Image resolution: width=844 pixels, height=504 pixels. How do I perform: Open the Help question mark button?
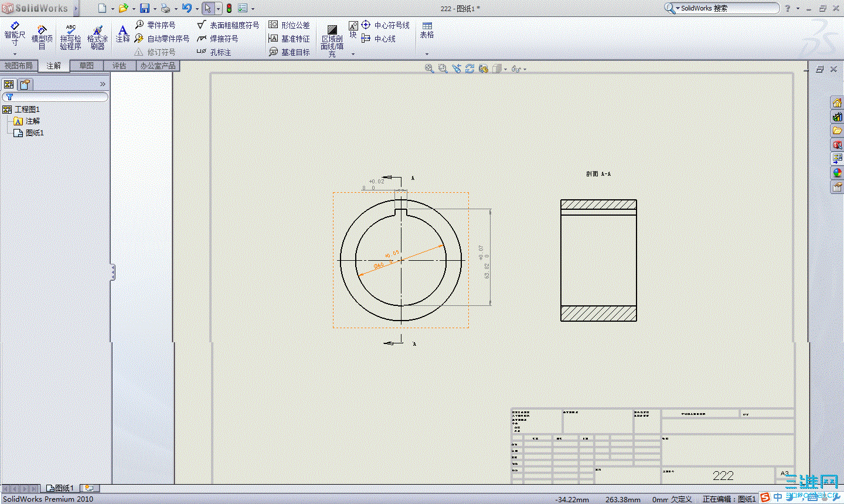coord(788,8)
